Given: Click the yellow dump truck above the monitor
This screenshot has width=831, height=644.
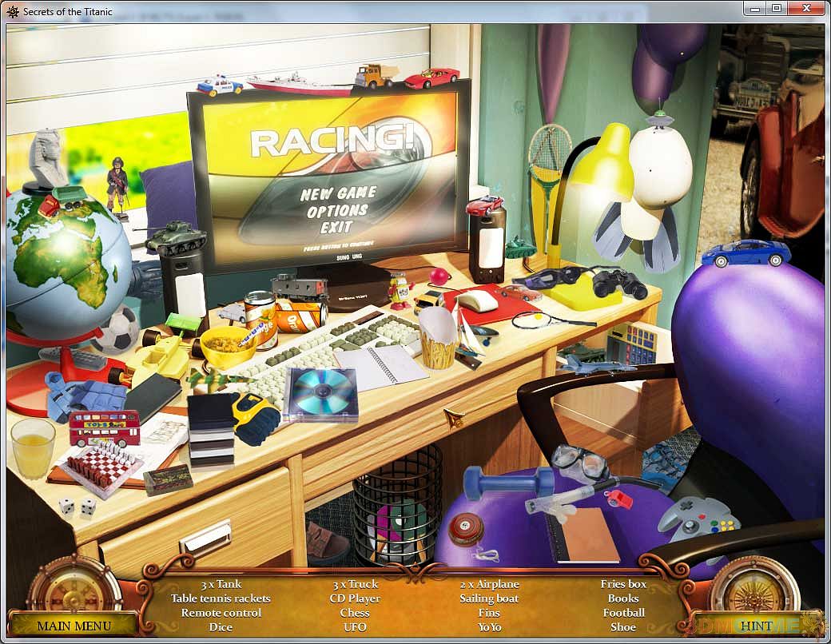Looking at the screenshot, I should [376, 76].
